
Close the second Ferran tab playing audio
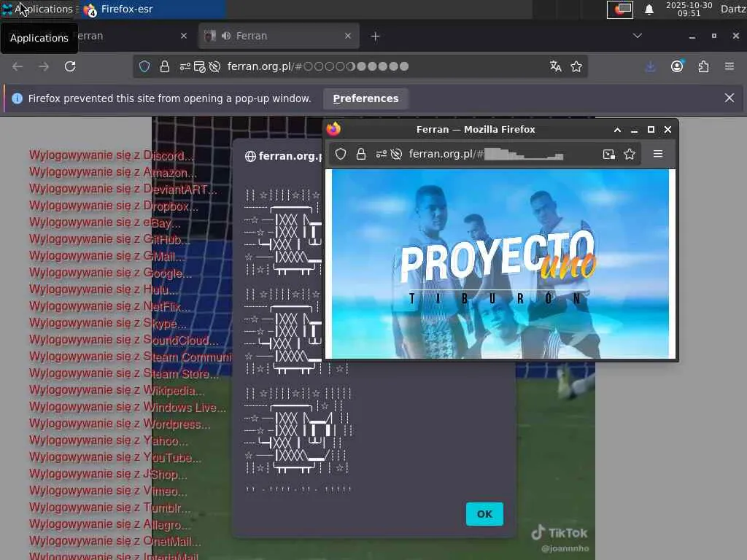coord(348,36)
